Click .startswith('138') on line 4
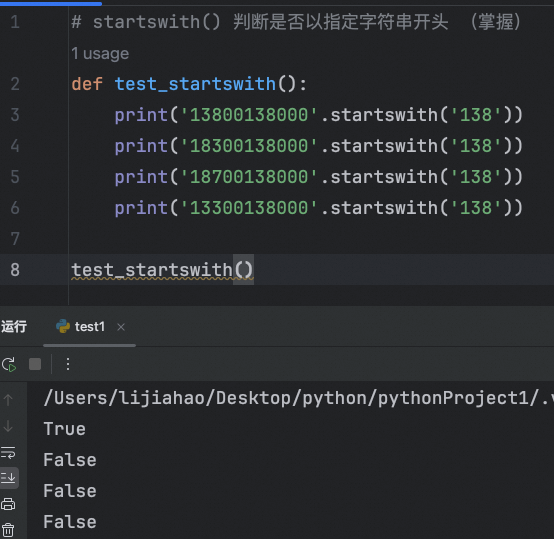Image resolution: width=554 pixels, height=539 pixels. click(x=418, y=146)
